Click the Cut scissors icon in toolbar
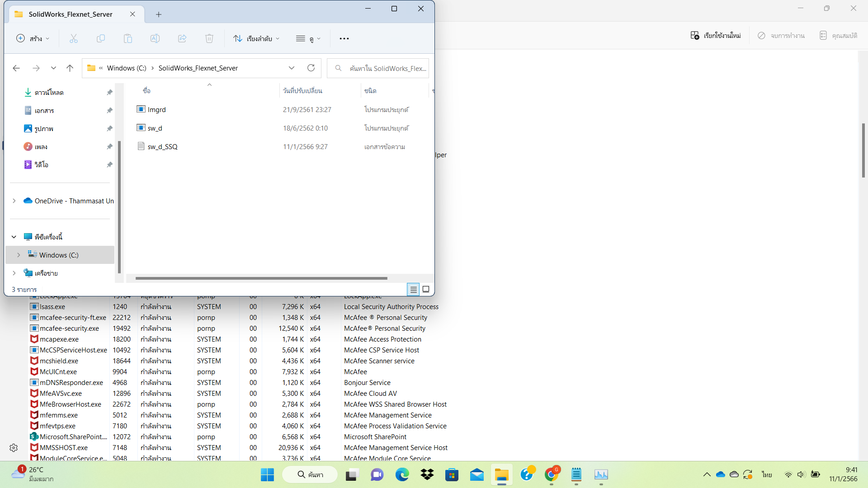Image resolution: width=868 pixels, height=488 pixels. click(74, 39)
